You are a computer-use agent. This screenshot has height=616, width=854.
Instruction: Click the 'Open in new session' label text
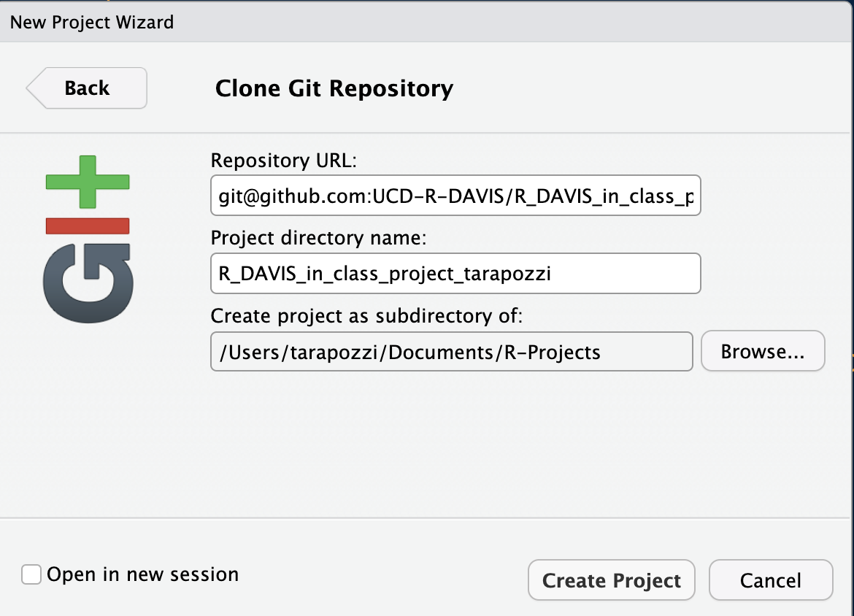pyautogui.click(x=142, y=574)
